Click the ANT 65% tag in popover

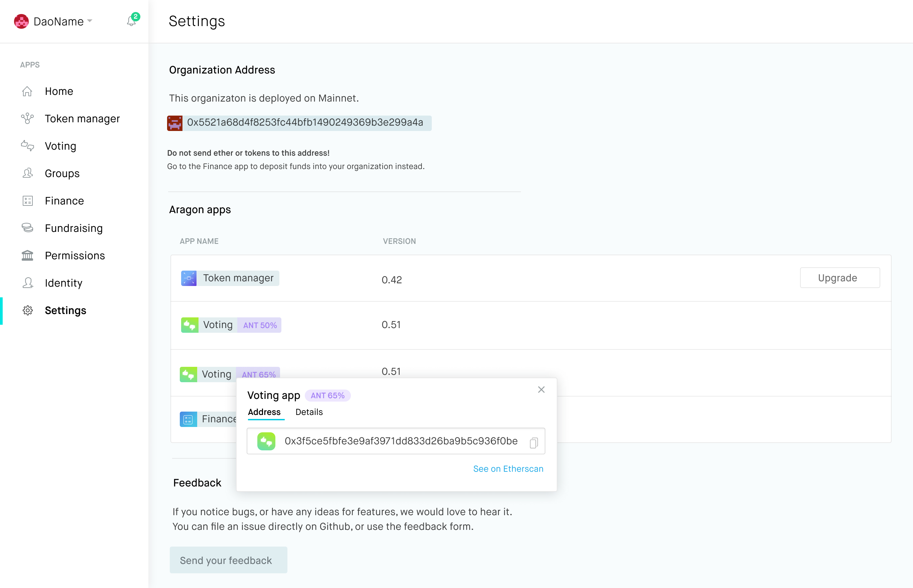point(328,396)
